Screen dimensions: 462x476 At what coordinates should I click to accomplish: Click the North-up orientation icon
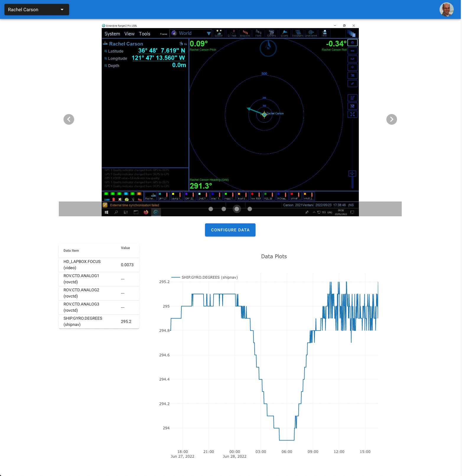(x=352, y=106)
